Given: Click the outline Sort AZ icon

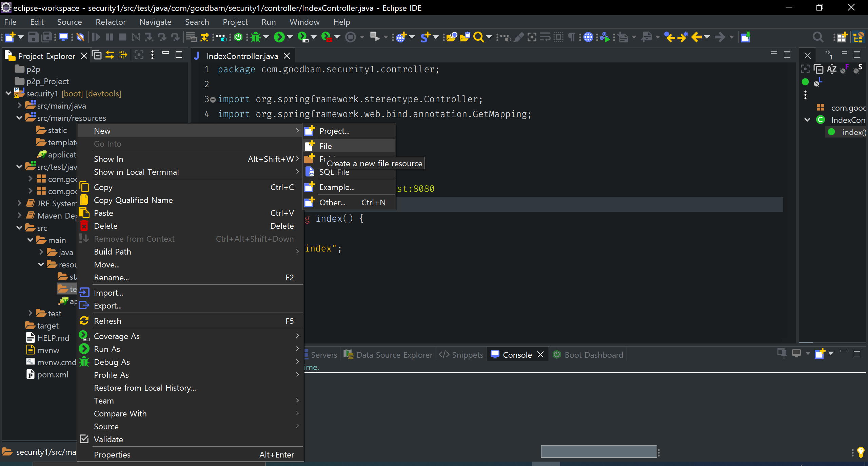Looking at the screenshot, I should click(x=832, y=69).
